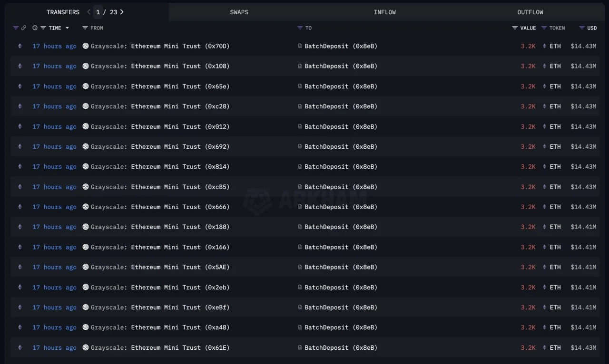This screenshot has width=609, height=364.
Task: Switch to the SWAPS tab
Action: [239, 12]
